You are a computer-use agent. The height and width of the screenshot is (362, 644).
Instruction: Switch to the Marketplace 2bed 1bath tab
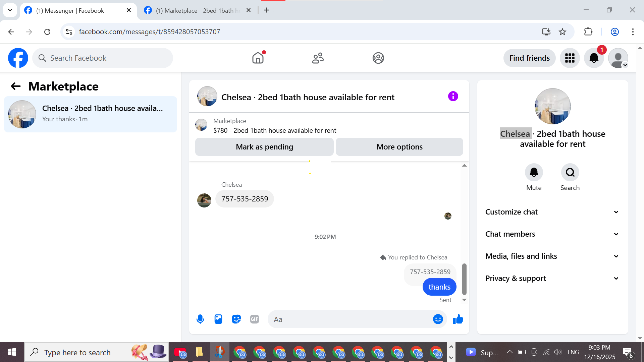click(198, 10)
